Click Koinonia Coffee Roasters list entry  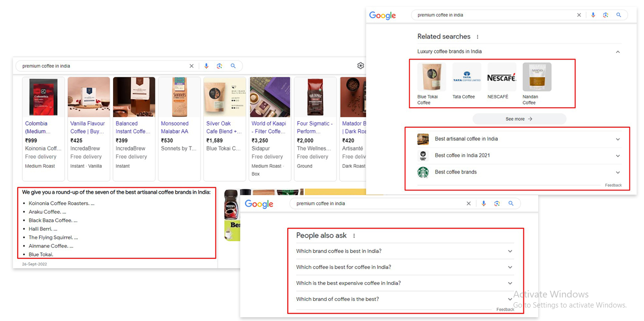[x=62, y=203]
